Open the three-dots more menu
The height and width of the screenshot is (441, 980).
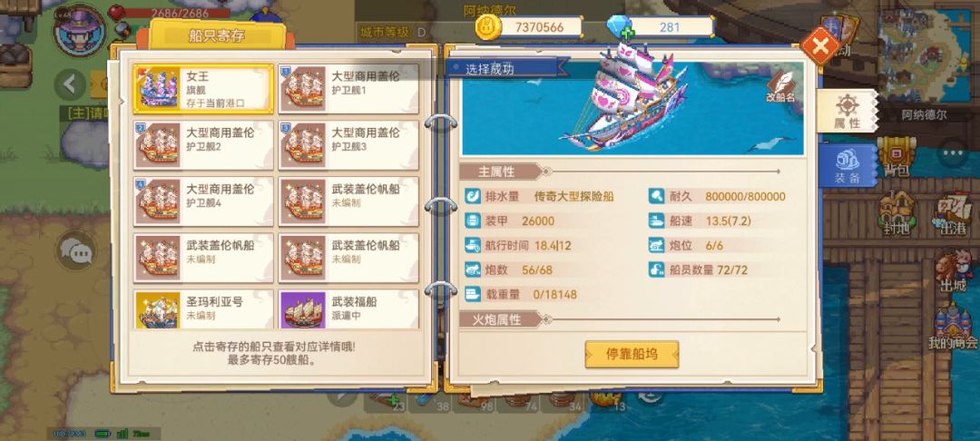pyautogui.click(x=953, y=152)
